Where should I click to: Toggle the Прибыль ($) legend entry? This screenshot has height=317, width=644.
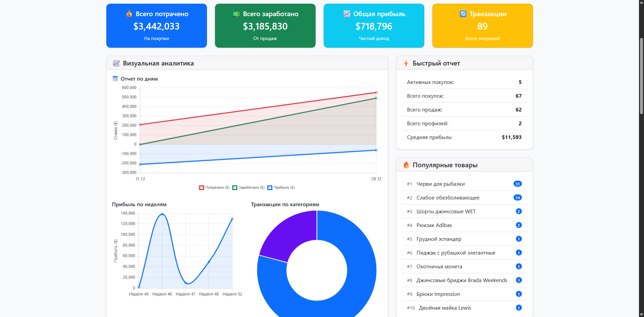tap(281, 188)
